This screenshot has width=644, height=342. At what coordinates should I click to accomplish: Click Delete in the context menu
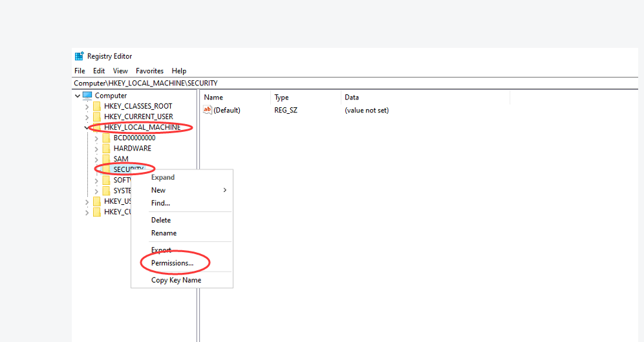161,220
